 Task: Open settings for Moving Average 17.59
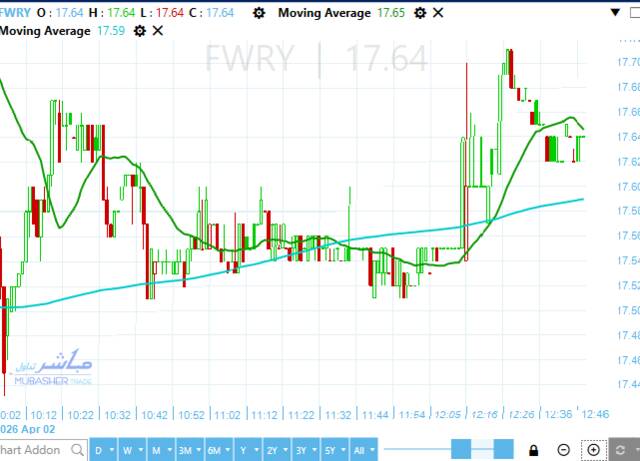click(x=139, y=31)
